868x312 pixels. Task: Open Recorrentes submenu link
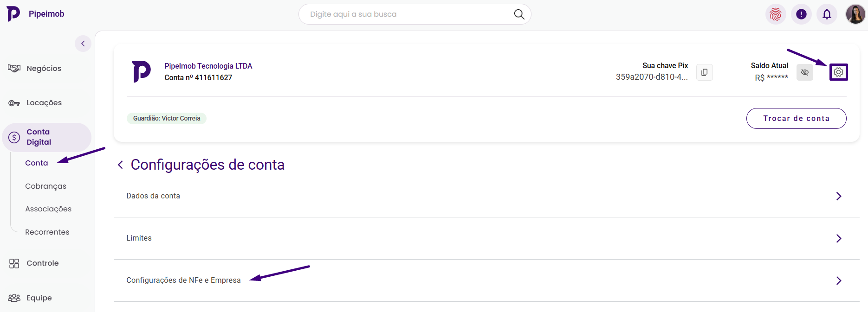click(47, 232)
